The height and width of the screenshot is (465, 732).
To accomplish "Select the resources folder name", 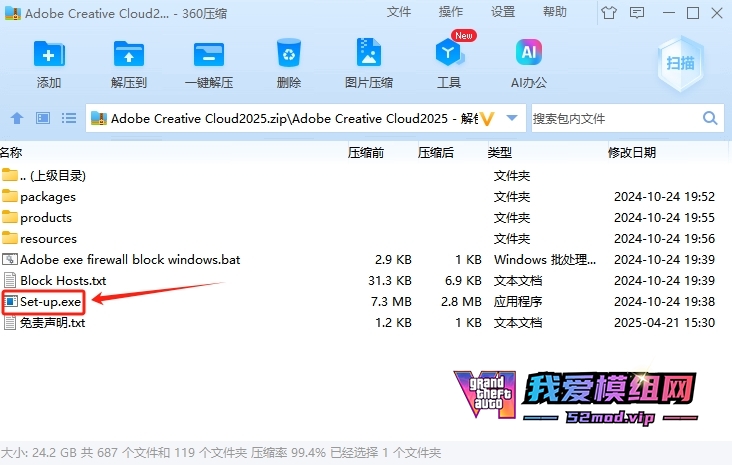I will coord(49,239).
